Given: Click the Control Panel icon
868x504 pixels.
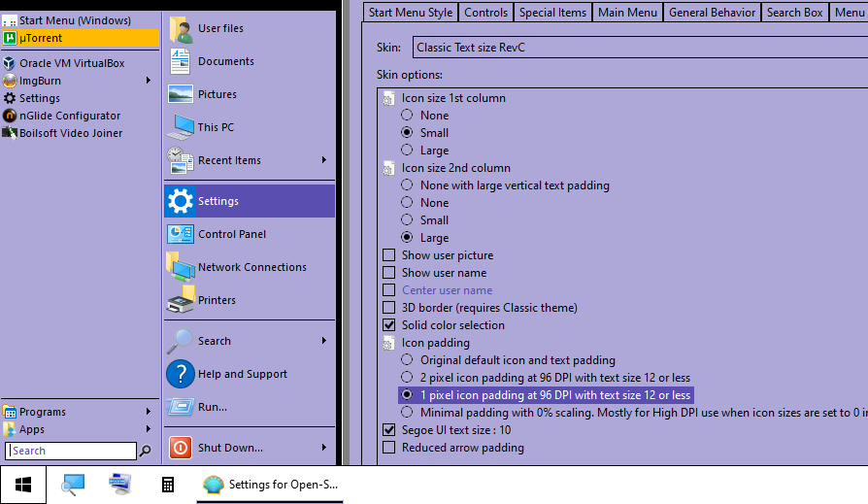Looking at the screenshot, I should tap(181, 234).
